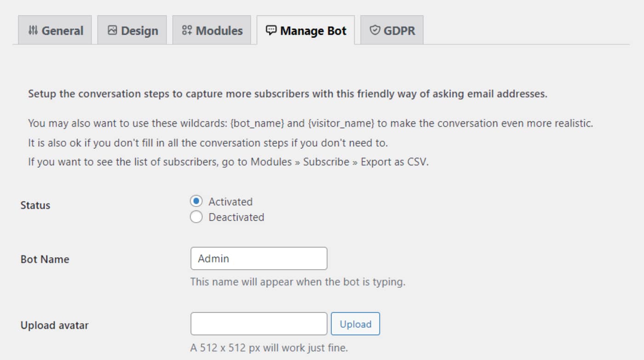Open the GDPR settings tab
644x360 pixels.
pyautogui.click(x=391, y=29)
